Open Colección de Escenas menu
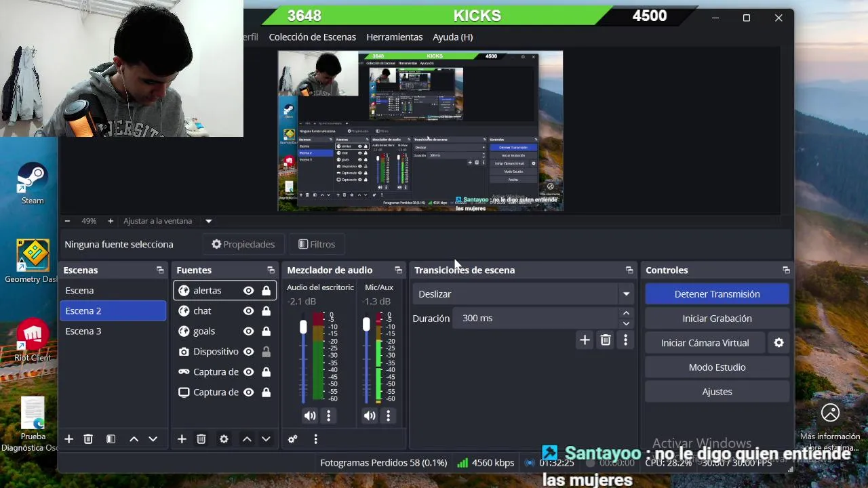This screenshot has width=868, height=488. pyautogui.click(x=313, y=37)
